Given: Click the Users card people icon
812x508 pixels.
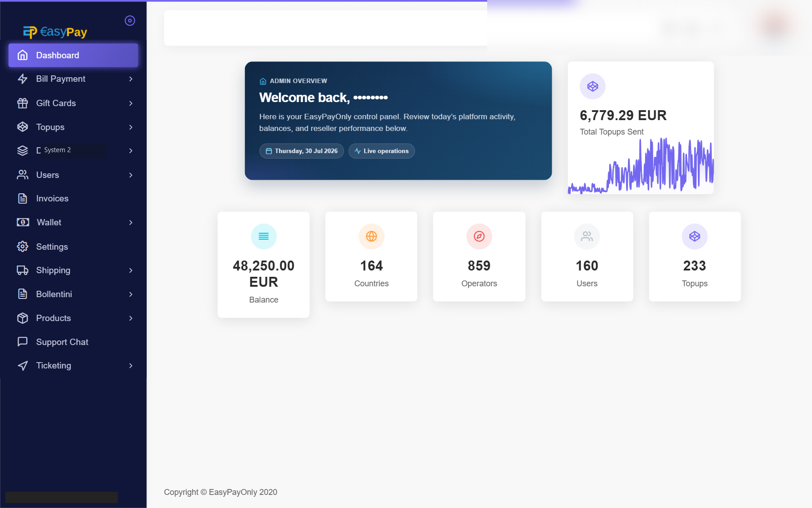Looking at the screenshot, I should tap(587, 236).
